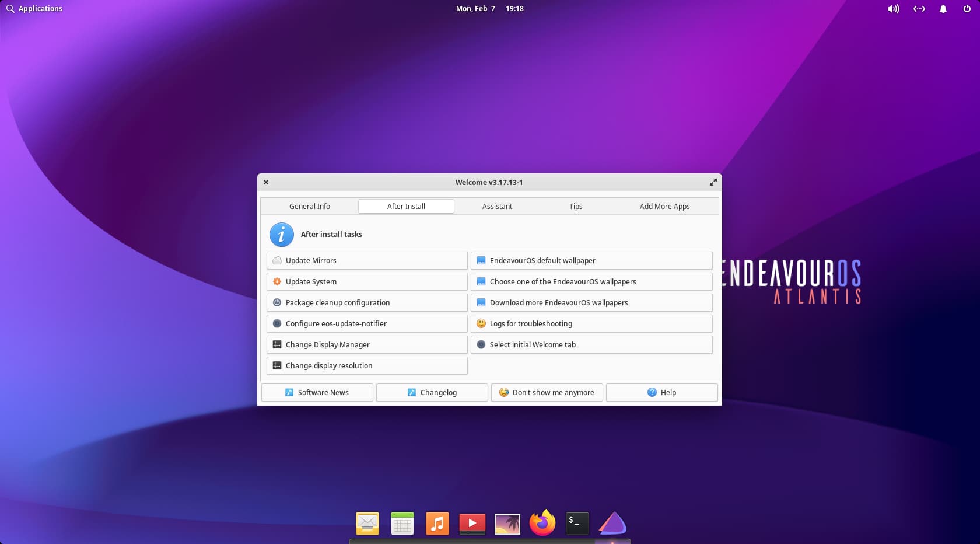Viewport: 980px width, 544px height.
Task: Switch to the Assistant tab
Action: point(497,206)
